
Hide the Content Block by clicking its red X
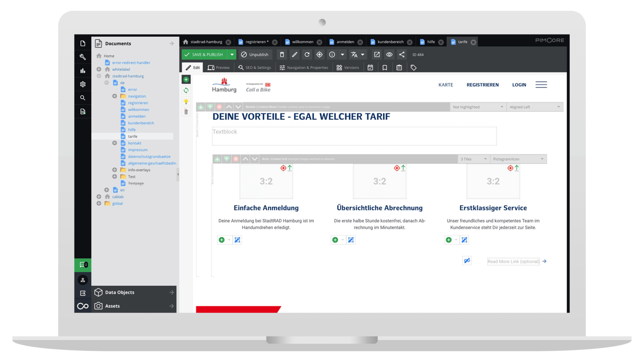219,107
